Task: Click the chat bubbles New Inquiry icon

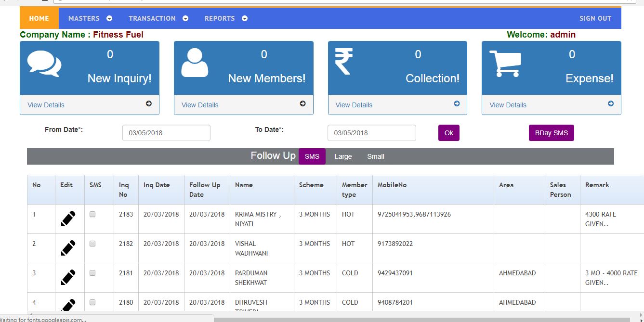Action: (x=44, y=64)
